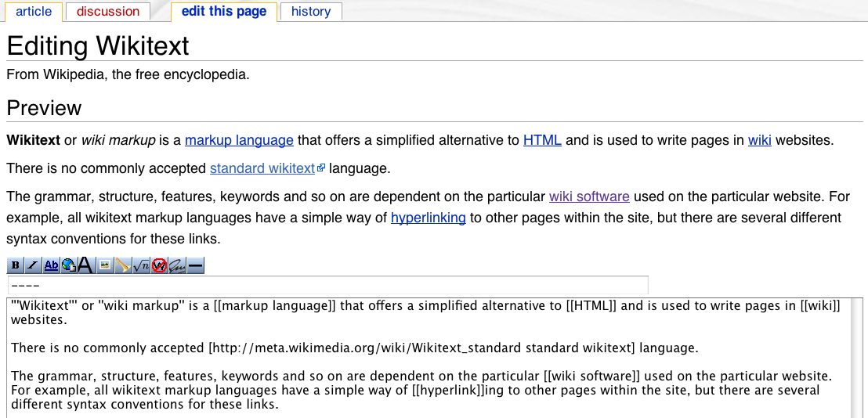The width and height of the screenshot is (868, 418).
Task: Insert nowiki ignore formatting icon
Action: [x=160, y=265]
